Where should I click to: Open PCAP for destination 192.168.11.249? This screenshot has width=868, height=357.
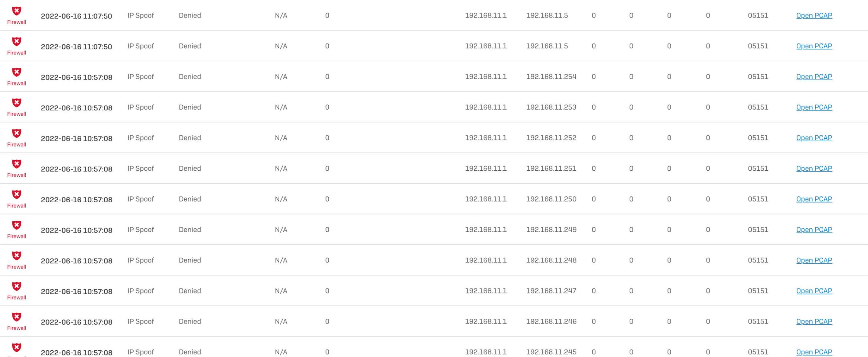tap(814, 229)
